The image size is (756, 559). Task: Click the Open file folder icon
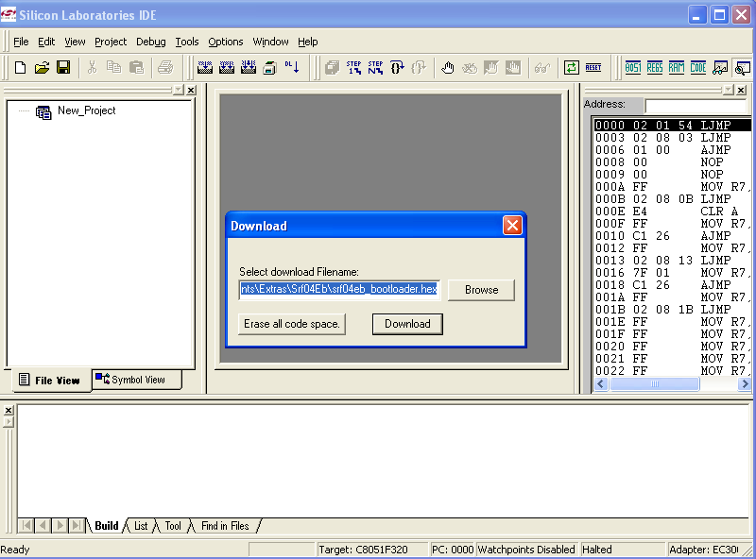pyautogui.click(x=42, y=67)
